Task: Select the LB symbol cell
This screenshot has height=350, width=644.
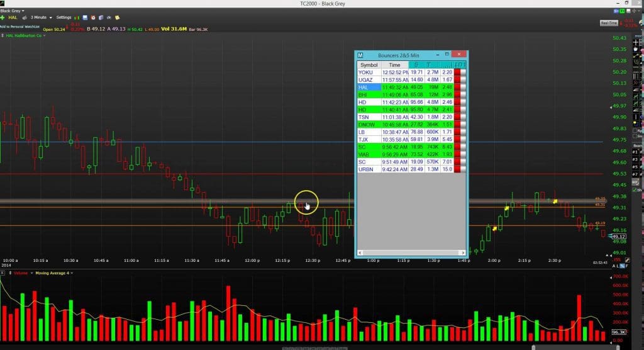Action: point(369,132)
